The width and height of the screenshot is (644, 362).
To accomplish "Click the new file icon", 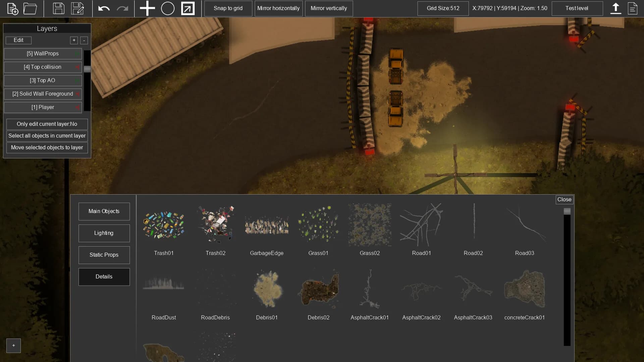I will tap(12, 8).
